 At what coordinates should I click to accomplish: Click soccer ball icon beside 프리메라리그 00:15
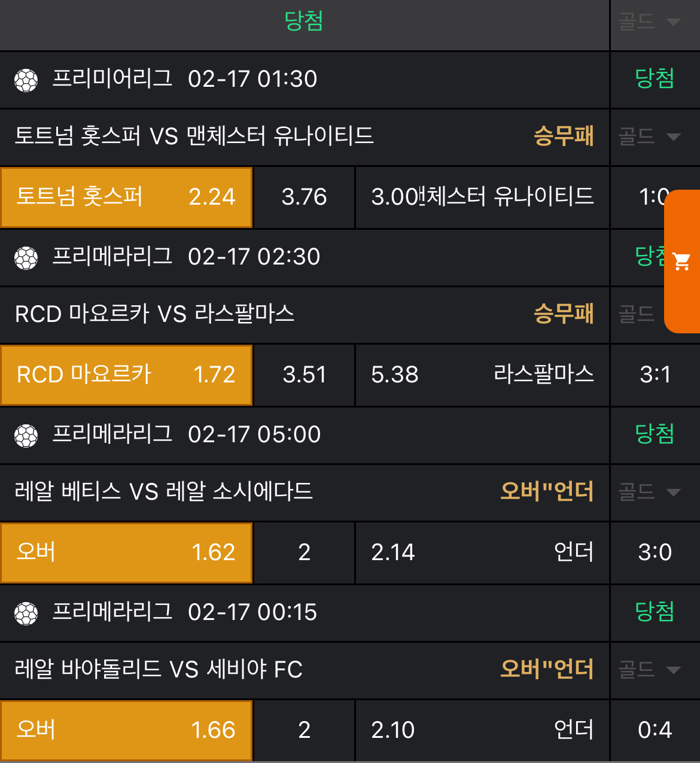click(x=26, y=613)
